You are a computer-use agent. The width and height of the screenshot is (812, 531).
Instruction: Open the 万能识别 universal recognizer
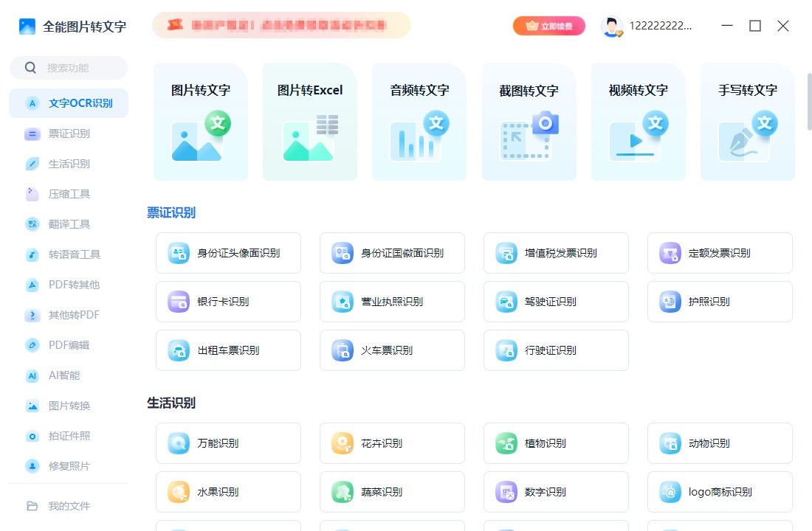[228, 442]
